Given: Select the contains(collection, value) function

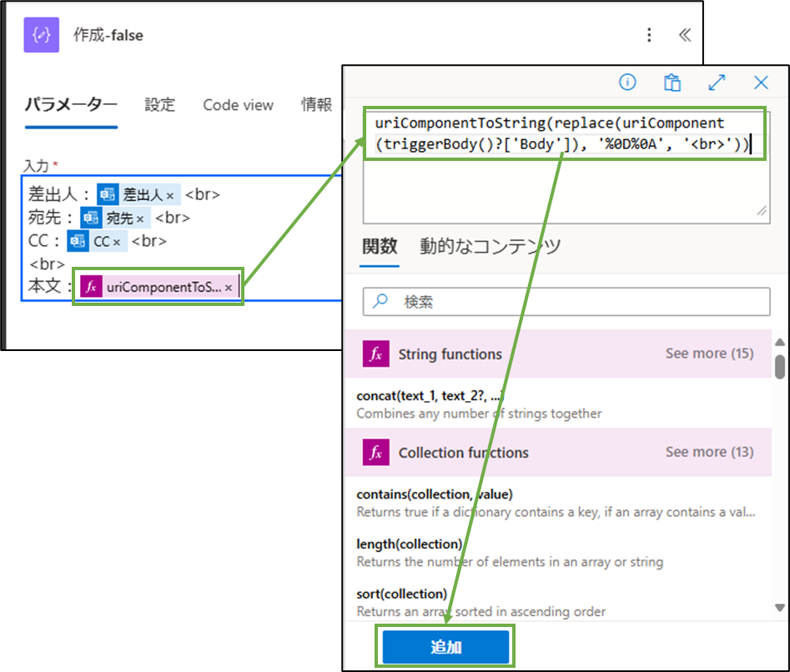Looking at the screenshot, I should [x=558, y=503].
